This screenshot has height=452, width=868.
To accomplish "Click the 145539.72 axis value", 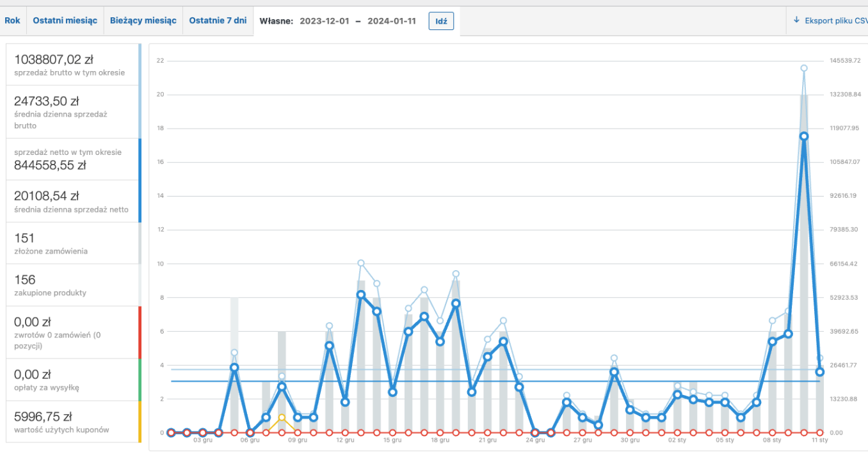I will coord(845,61).
